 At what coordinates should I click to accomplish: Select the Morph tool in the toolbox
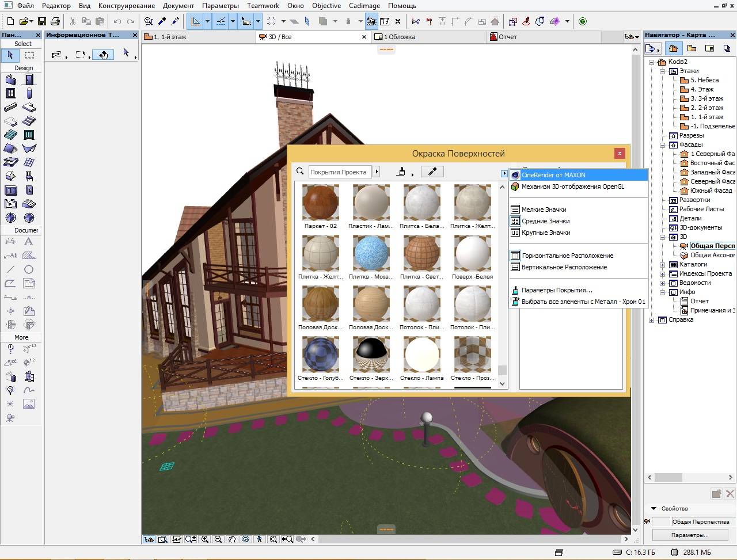coord(10,176)
